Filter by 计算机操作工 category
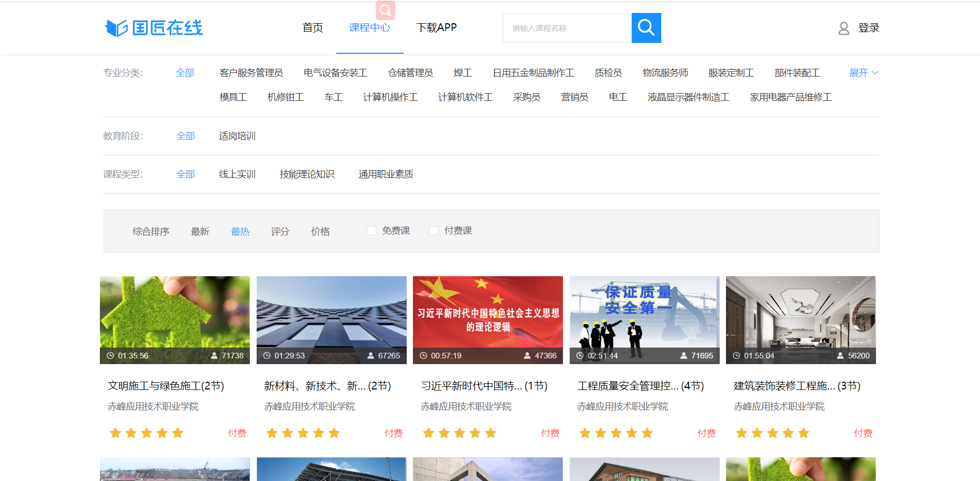The height and width of the screenshot is (481, 980). point(390,97)
